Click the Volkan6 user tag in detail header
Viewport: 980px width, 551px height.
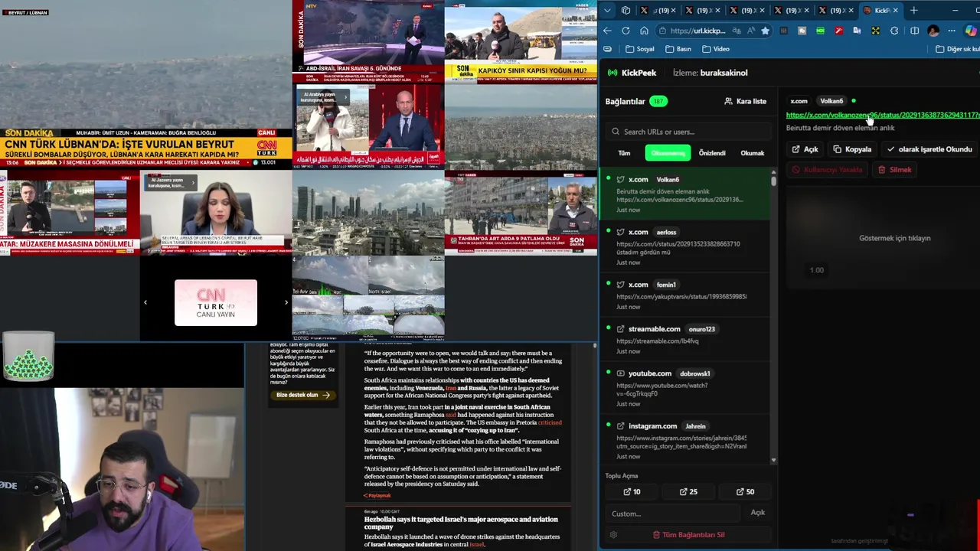pos(831,101)
